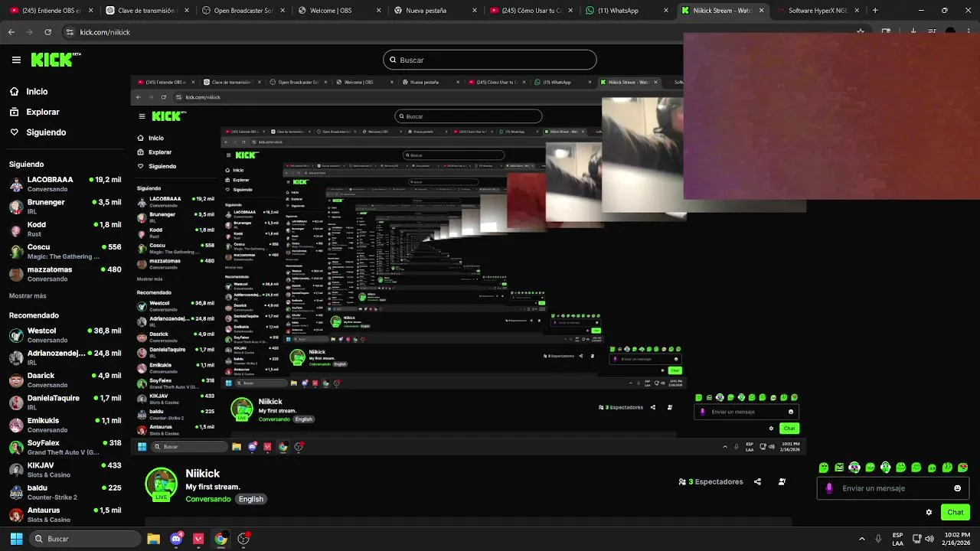Open the hamburger menu beside the Kick logo
This screenshot has height=551, width=980.
click(x=16, y=60)
